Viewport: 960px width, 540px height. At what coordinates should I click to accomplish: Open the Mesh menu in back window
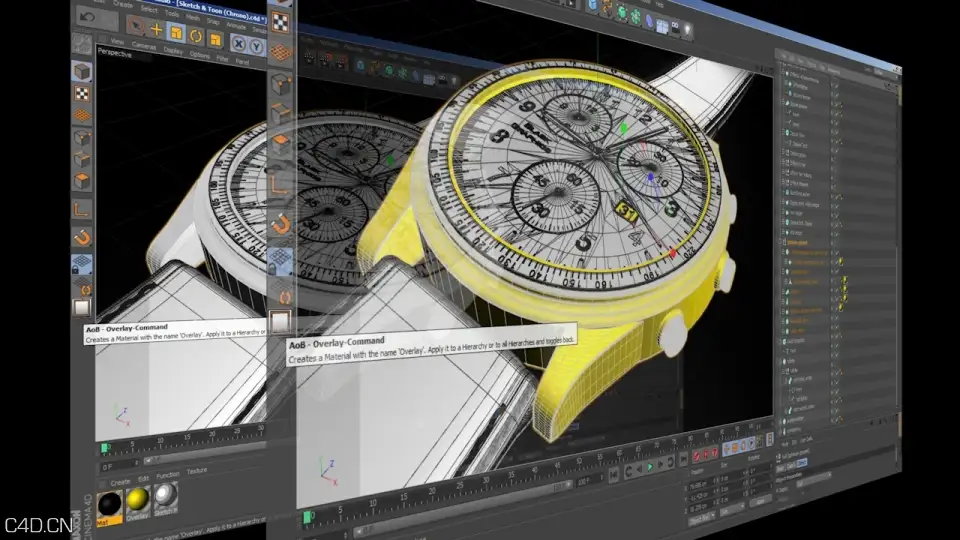(x=192, y=18)
